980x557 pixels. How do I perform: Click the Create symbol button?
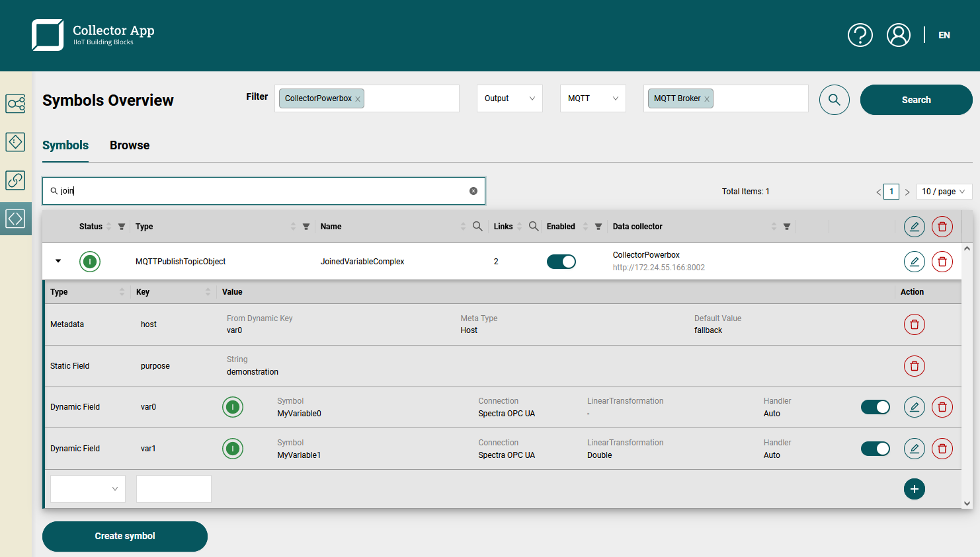pos(125,536)
